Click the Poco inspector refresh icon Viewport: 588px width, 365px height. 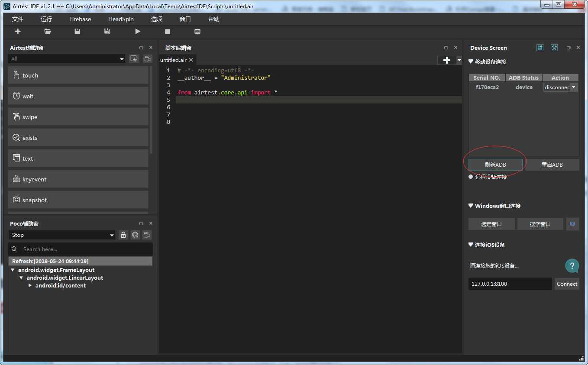tap(135, 235)
